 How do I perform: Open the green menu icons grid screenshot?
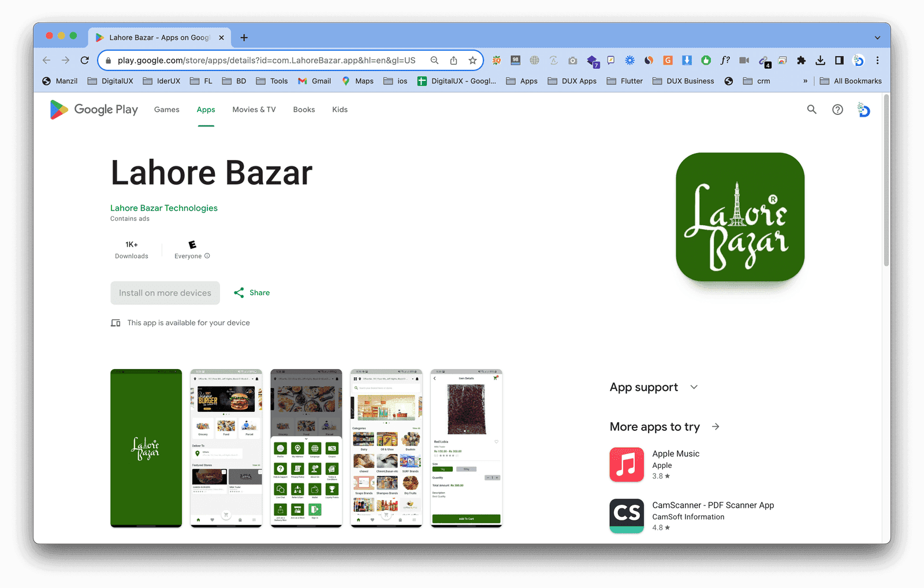(306, 448)
